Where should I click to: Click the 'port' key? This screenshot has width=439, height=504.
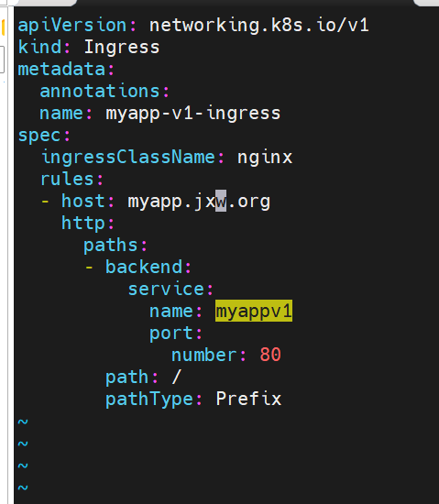[171, 334]
